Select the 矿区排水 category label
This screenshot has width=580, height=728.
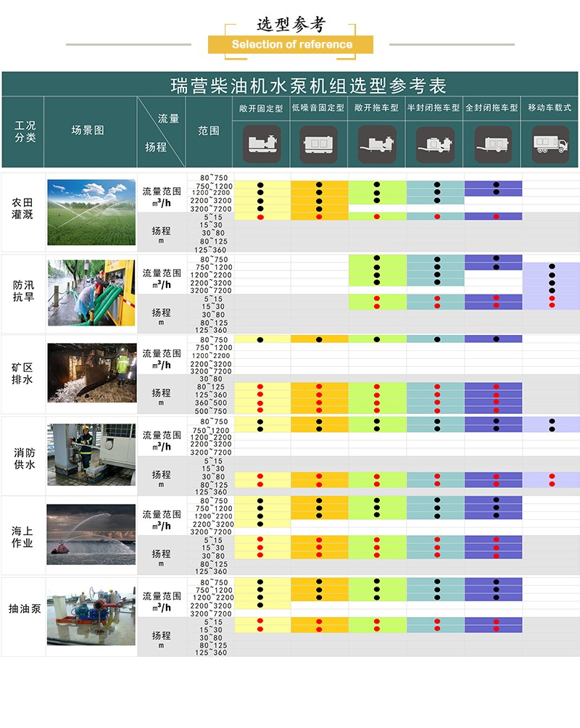(x=22, y=373)
